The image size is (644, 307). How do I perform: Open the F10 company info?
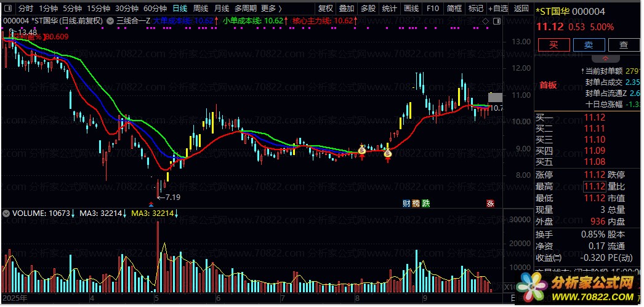coord(432,8)
